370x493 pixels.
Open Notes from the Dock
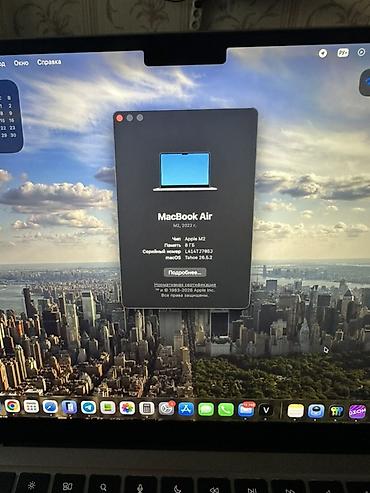pyautogui.click(x=295, y=411)
